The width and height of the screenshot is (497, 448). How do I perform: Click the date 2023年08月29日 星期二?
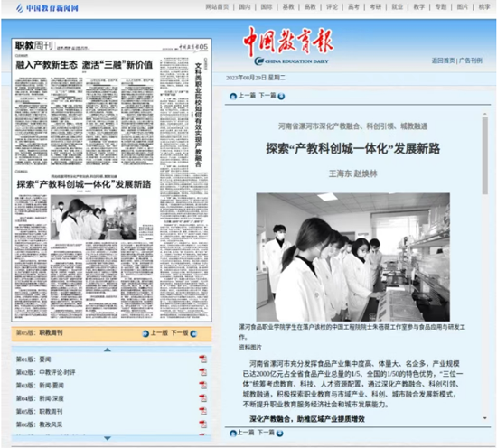(x=256, y=78)
